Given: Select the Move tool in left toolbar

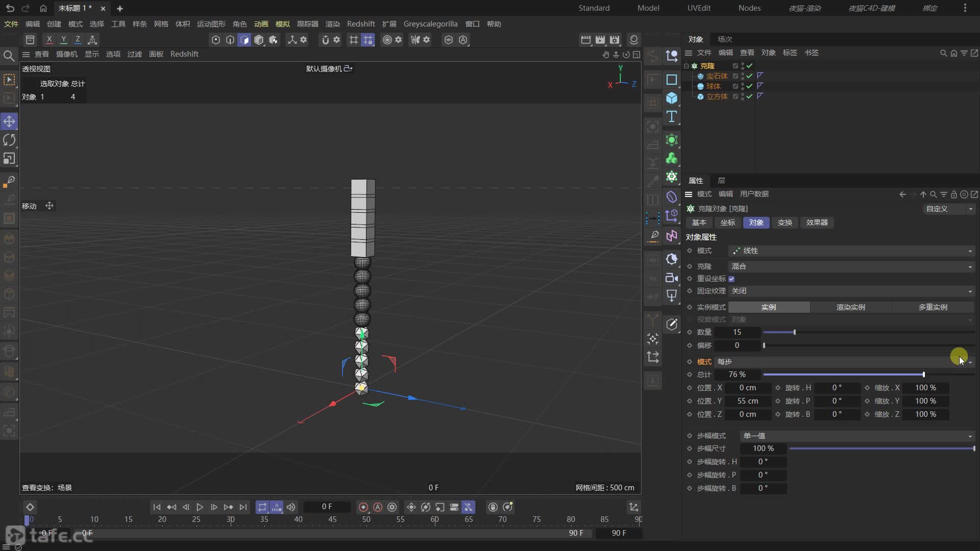Looking at the screenshot, I should click(9, 121).
